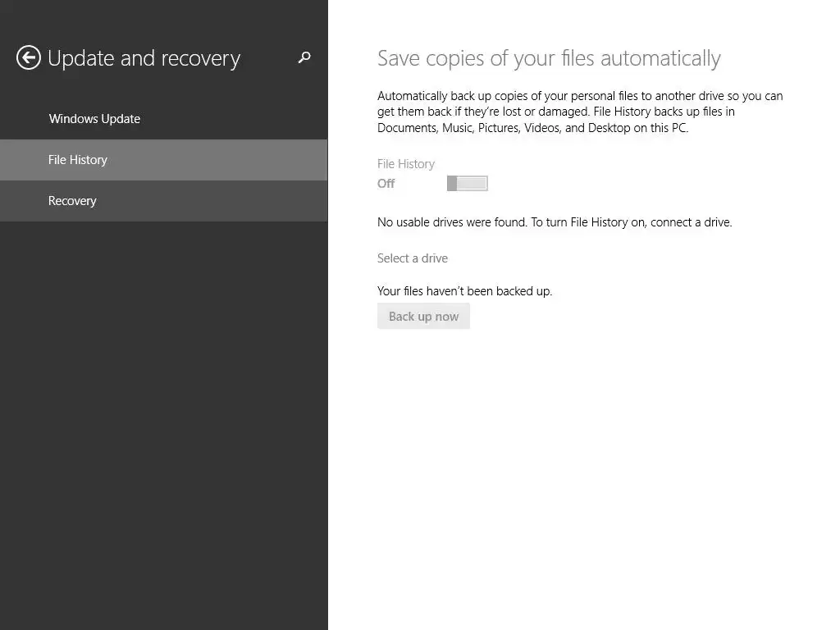840x630 pixels.
Task: Click the Save copies of your files heading
Action: pos(549,58)
